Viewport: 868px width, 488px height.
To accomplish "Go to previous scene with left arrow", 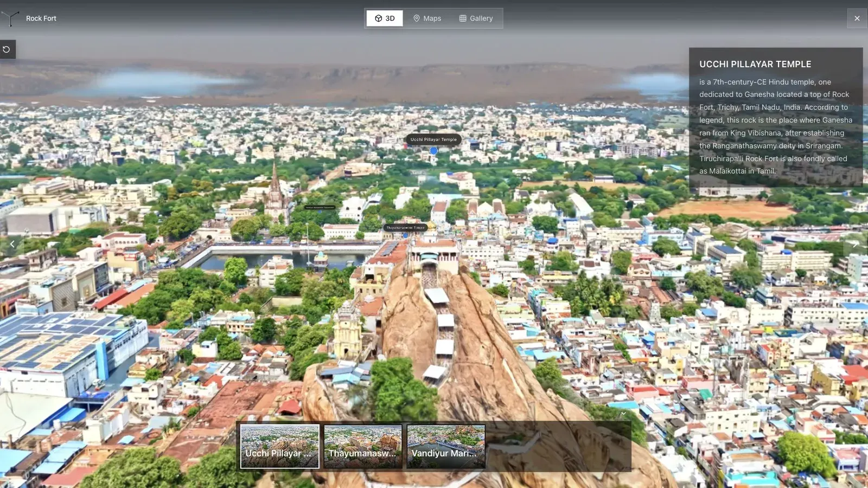I will point(12,245).
